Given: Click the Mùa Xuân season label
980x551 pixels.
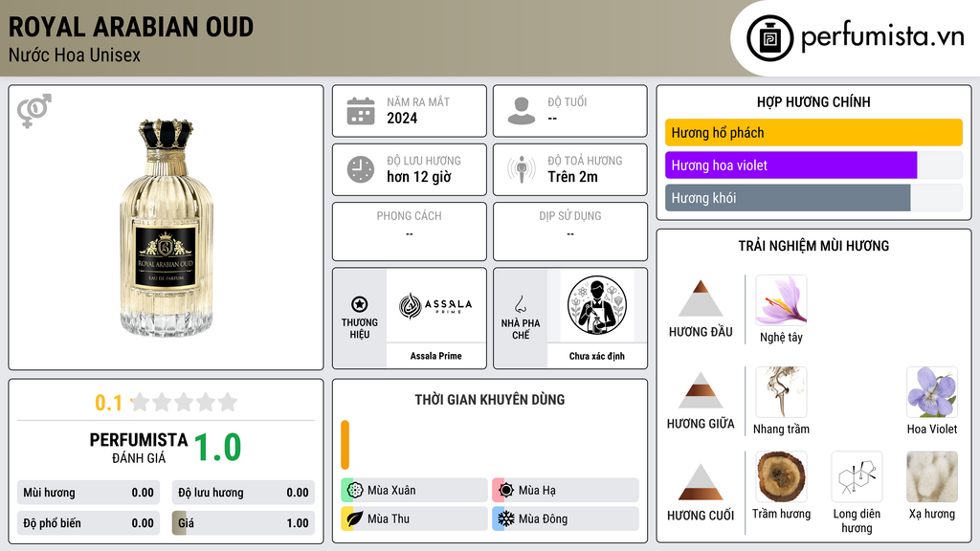Looking at the screenshot, I should click(x=391, y=491).
